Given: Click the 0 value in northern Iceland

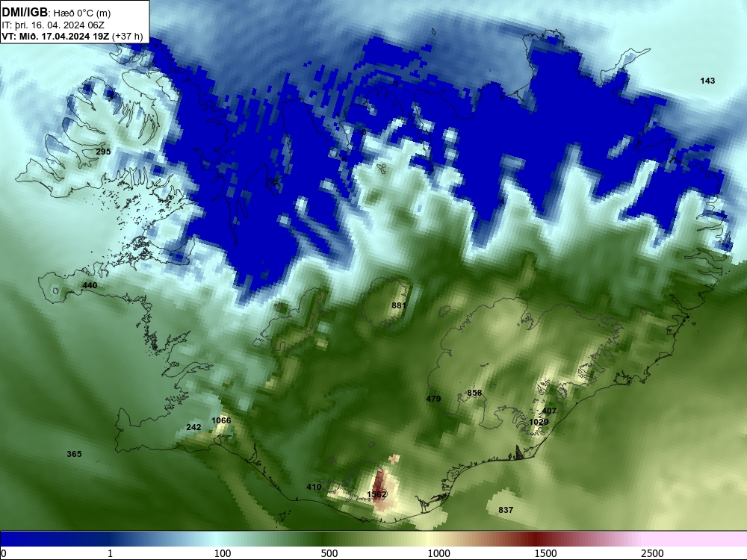Looking at the screenshot, I should pos(364,132).
